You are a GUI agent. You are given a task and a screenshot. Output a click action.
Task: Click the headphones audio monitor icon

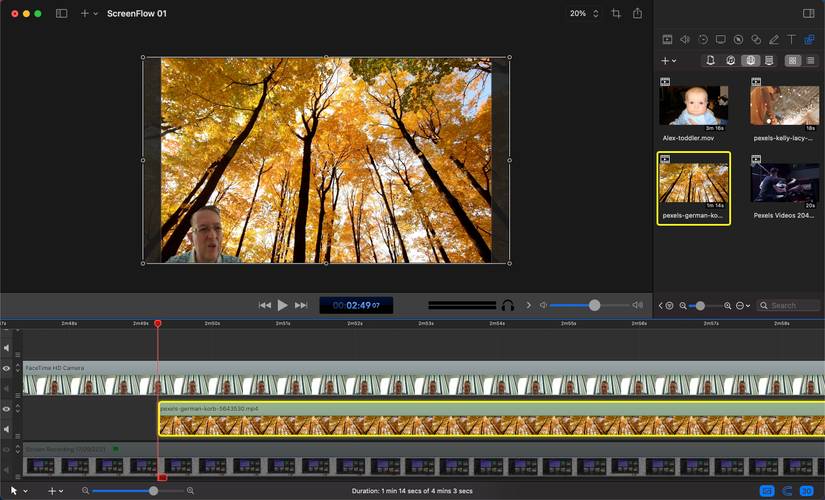[508, 305]
